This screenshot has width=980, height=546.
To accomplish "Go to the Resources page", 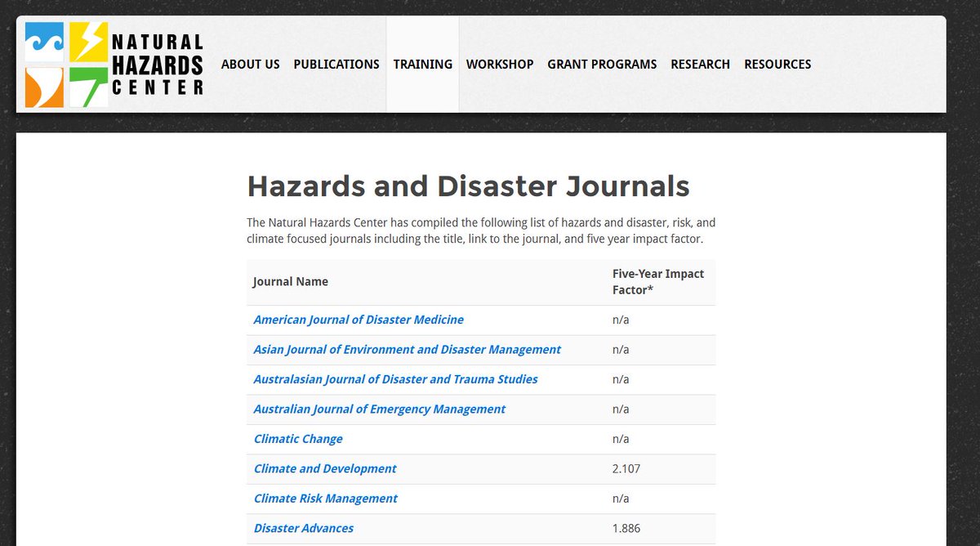I will tap(777, 64).
